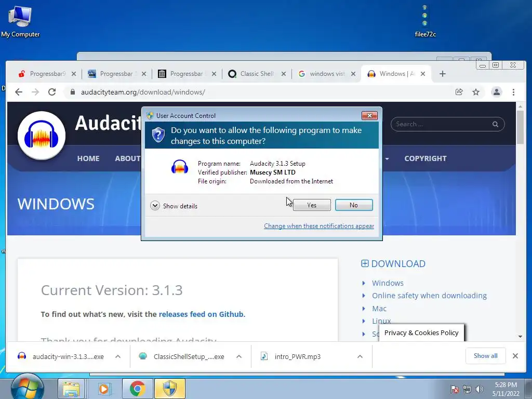This screenshot has height=399, width=532.
Task: Open Windows Media Player from taskbar
Action: [x=104, y=389]
